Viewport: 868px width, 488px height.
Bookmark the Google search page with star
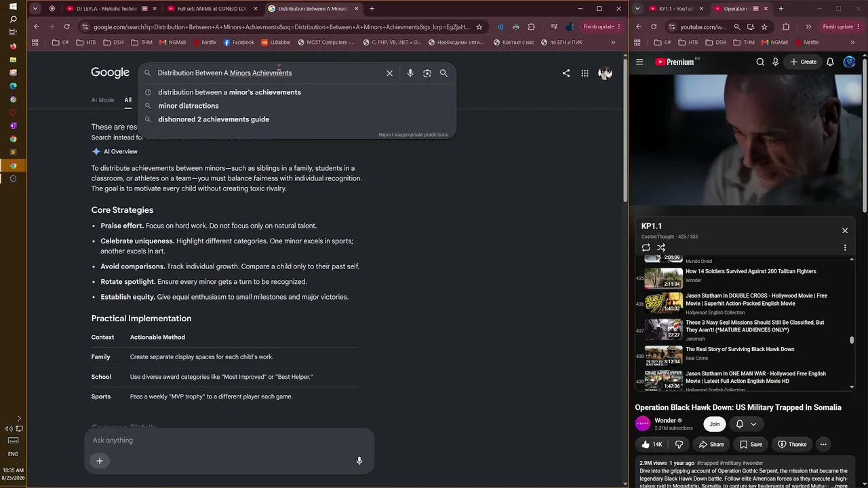point(479,27)
